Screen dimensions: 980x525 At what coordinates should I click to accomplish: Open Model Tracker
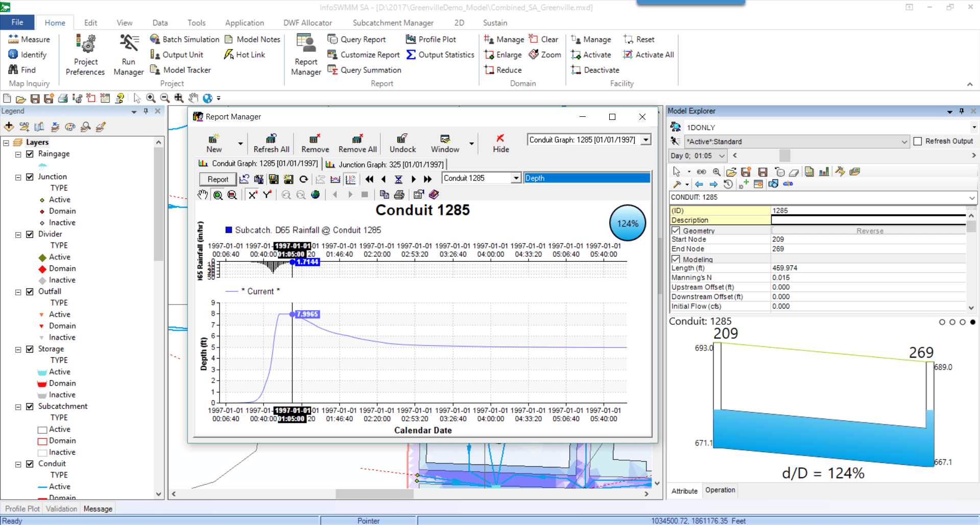(180, 70)
